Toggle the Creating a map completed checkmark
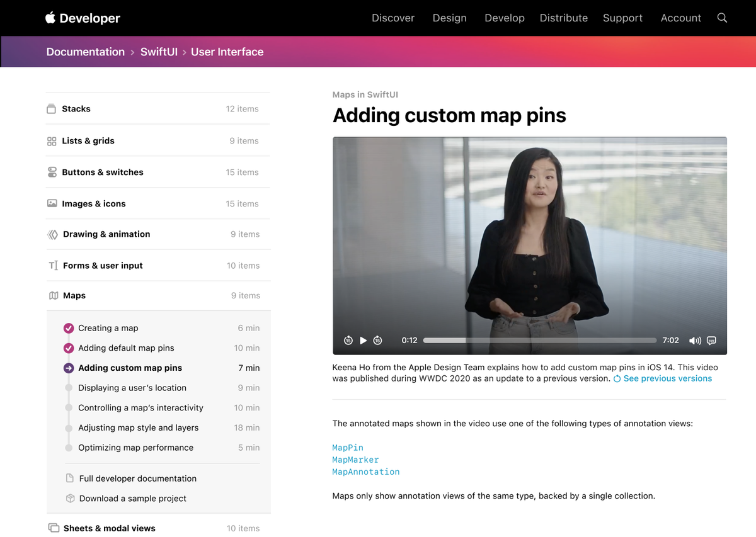756x537 pixels. [x=69, y=328]
